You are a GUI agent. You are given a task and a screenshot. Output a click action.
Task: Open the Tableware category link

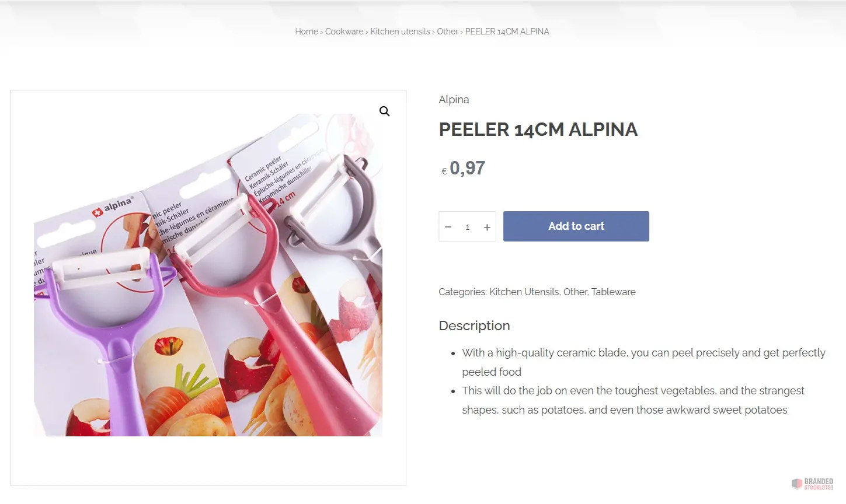613,292
